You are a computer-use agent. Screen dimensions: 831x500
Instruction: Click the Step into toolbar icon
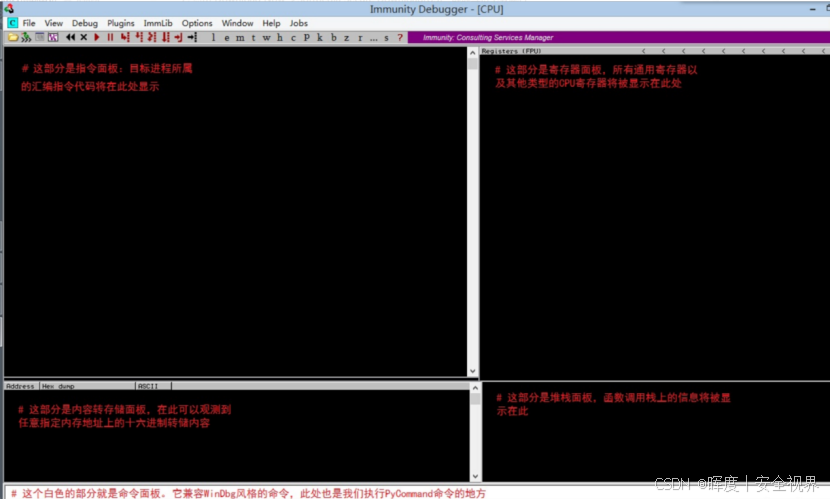(x=125, y=37)
